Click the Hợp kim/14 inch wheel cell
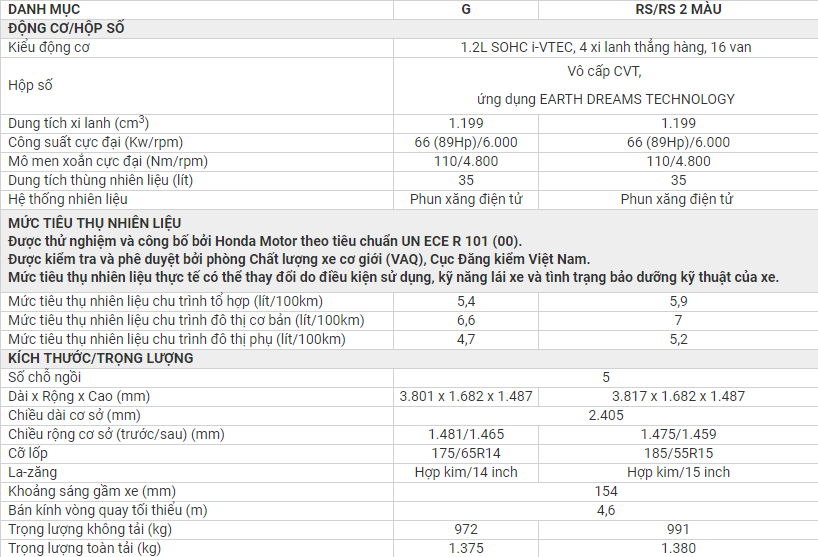 pyautogui.click(x=466, y=472)
